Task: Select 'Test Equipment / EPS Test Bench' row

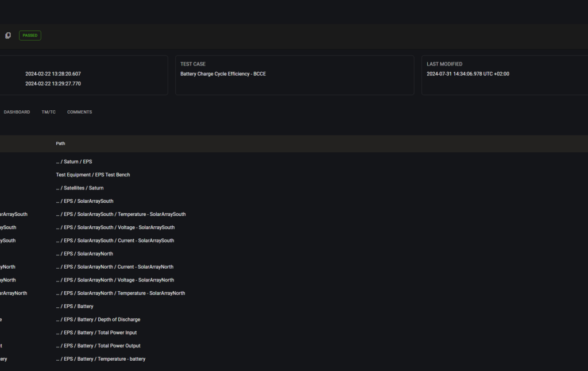Action: (294, 175)
